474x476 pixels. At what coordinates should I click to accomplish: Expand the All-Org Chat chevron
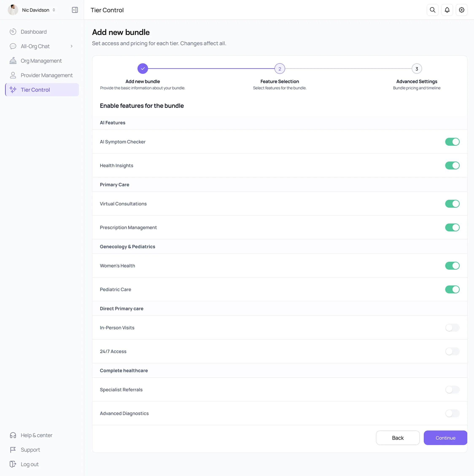[x=71, y=46]
